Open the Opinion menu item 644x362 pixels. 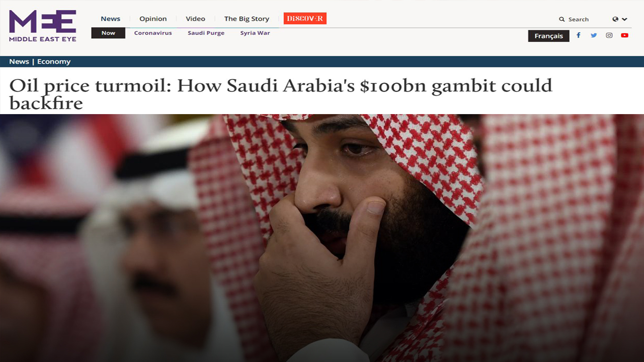(153, 19)
